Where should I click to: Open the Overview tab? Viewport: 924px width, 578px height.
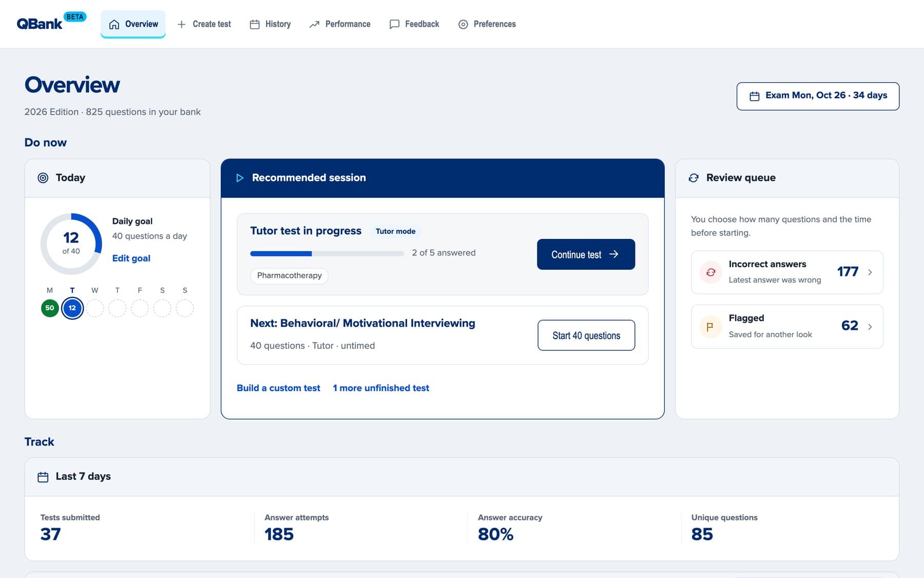pyautogui.click(x=133, y=24)
